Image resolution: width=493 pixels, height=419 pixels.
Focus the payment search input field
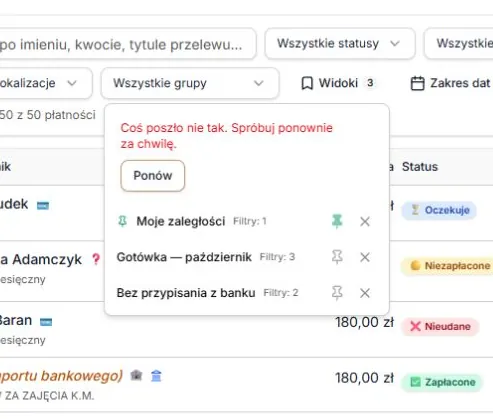128,44
